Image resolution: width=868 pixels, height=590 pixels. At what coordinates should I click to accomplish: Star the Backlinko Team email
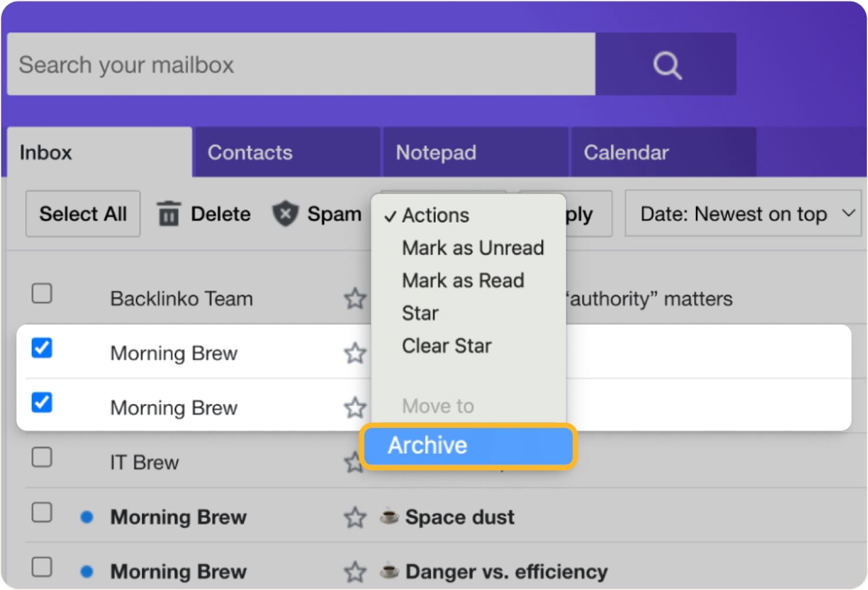355,299
